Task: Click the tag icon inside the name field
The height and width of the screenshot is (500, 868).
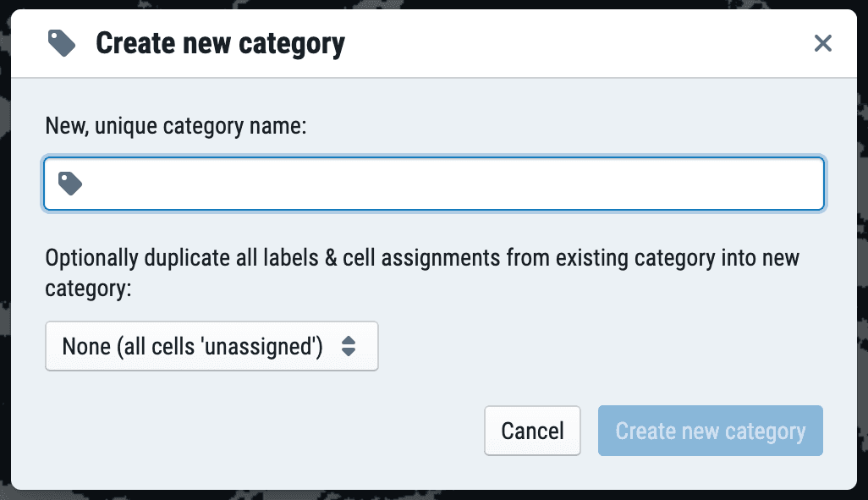Action: pos(68,183)
